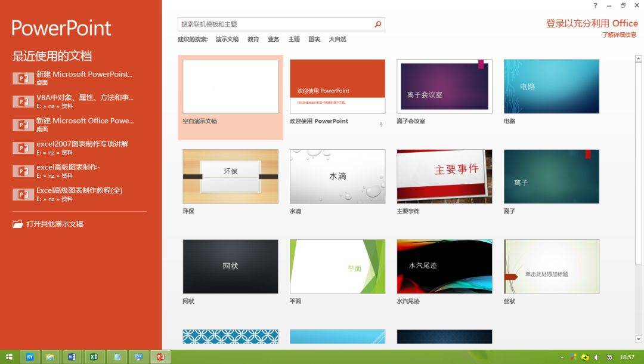The width and height of the screenshot is (644, 364).
Task: Pin the 欢迎使用 PowerPoint template to list
Action: point(380,124)
